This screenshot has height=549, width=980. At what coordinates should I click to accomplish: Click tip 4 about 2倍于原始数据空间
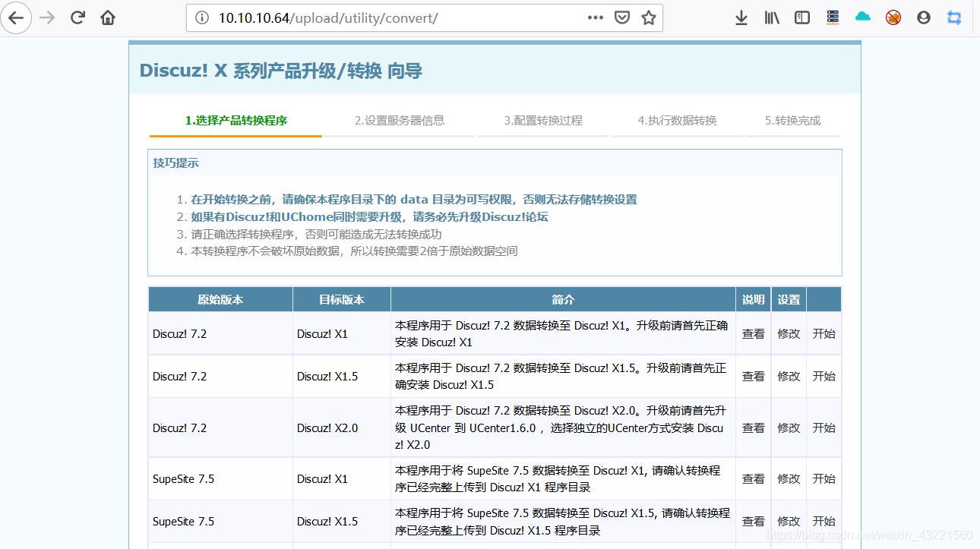tap(354, 251)
